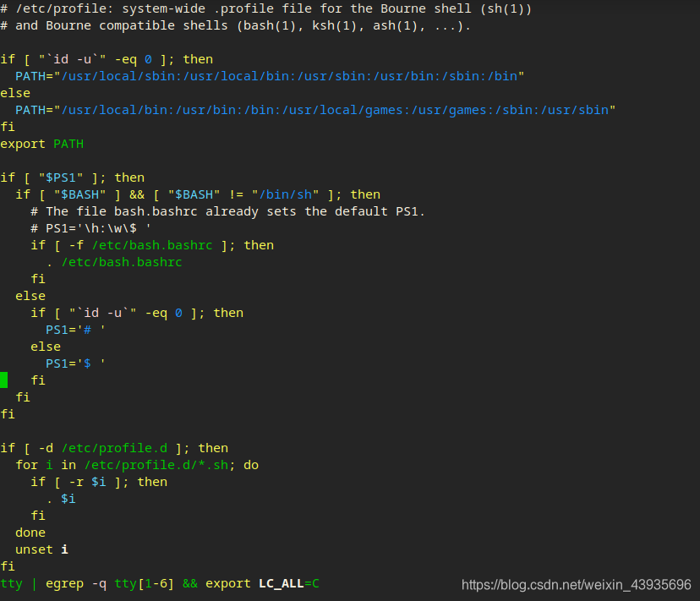Click the comment line starting '# /etc/profile: system-wide'
Screen dimensions: 700x601
pos(266,9)
